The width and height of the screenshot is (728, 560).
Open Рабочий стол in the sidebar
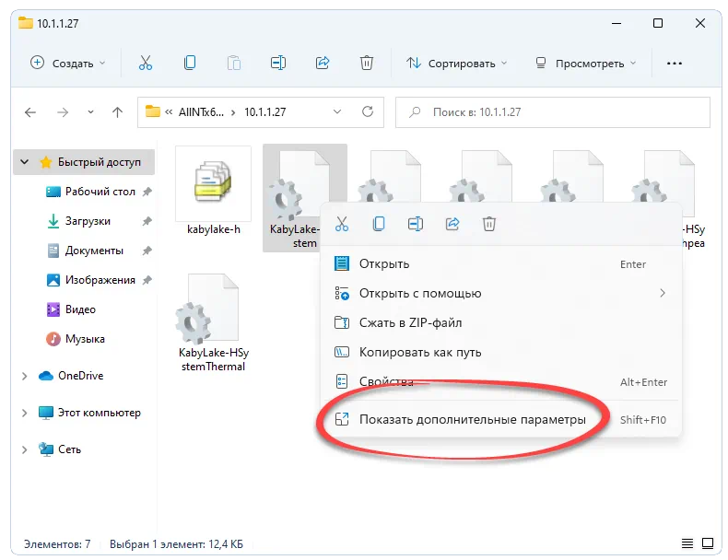90,192
